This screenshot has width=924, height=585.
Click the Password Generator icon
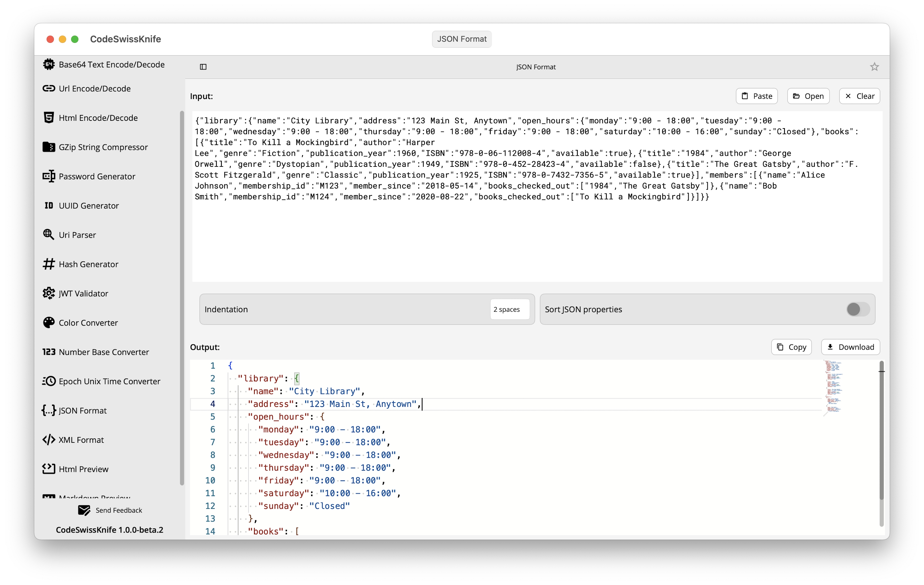49,176
